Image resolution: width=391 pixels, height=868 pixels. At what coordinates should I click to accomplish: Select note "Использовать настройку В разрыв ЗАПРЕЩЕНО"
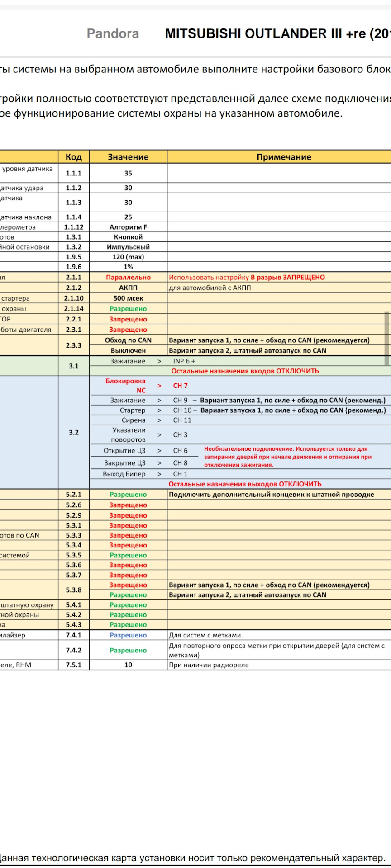pyautogui.click(x=247, y=278)
